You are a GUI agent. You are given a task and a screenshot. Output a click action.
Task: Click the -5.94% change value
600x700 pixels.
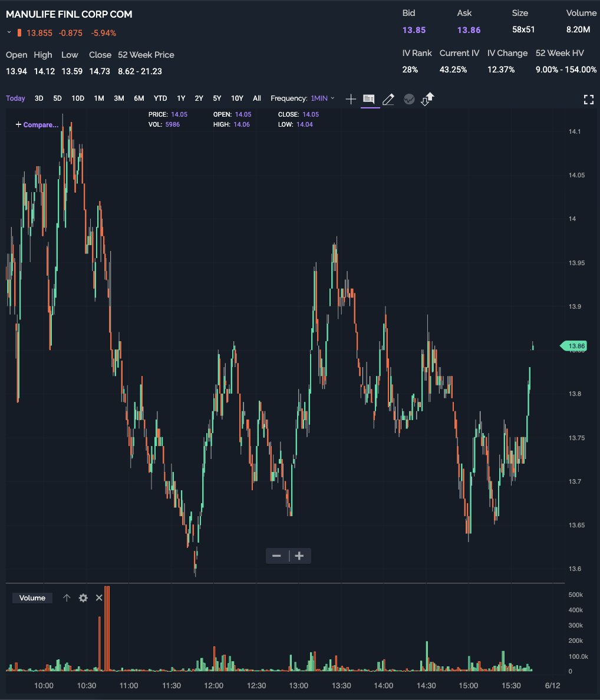tap(104, 33)
